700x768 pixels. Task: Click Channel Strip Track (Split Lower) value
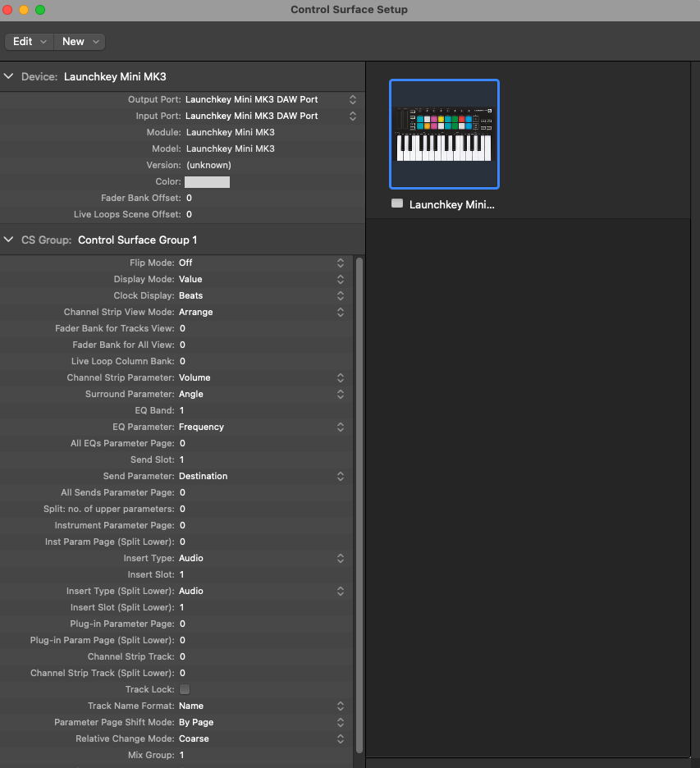pyautogui.click(x=182, y=673)
